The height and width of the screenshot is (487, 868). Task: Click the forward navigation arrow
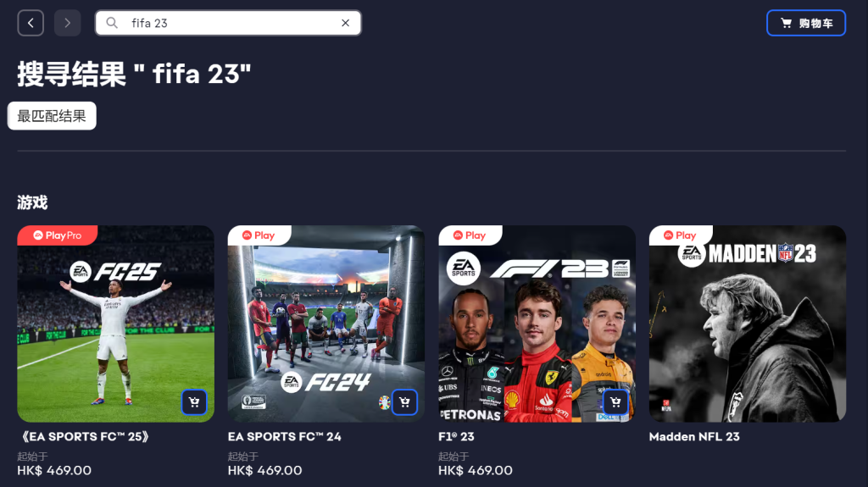(x=68, y=23)
